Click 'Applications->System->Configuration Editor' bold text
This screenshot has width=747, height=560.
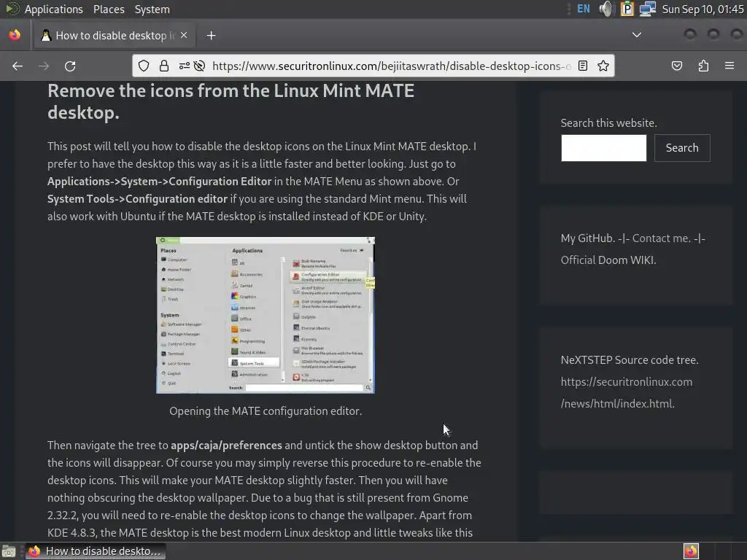(159, 182)
